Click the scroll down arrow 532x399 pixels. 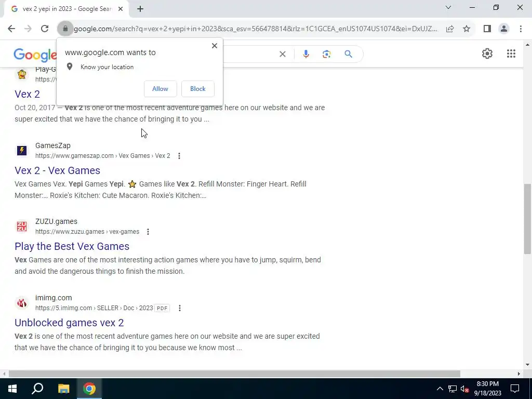pos(527,365)
